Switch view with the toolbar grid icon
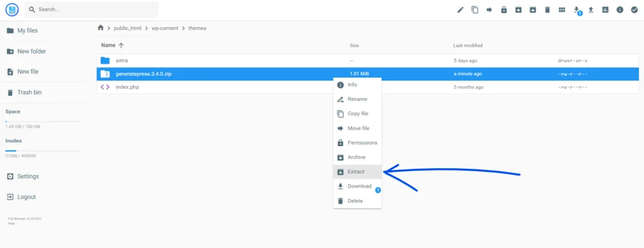Viewport: 644px width, 248px height. pyautogui.click(x=562, y=10)
